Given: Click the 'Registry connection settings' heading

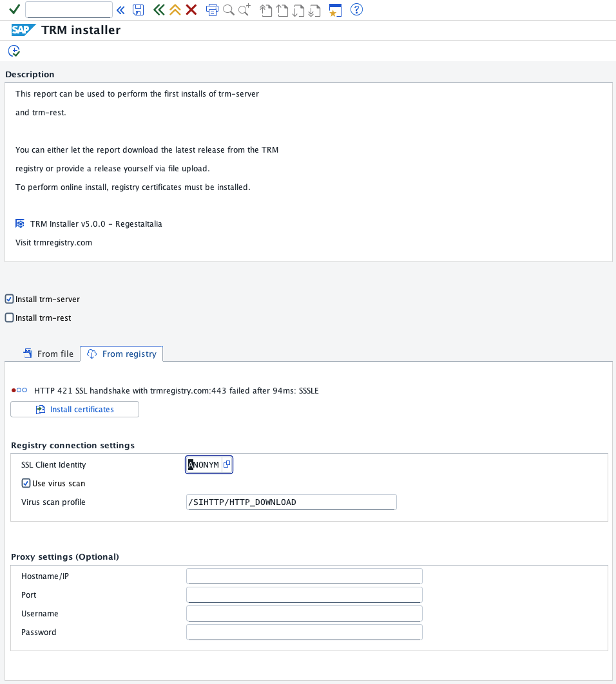Looking at the screenshot, I should tap(73, 446).
